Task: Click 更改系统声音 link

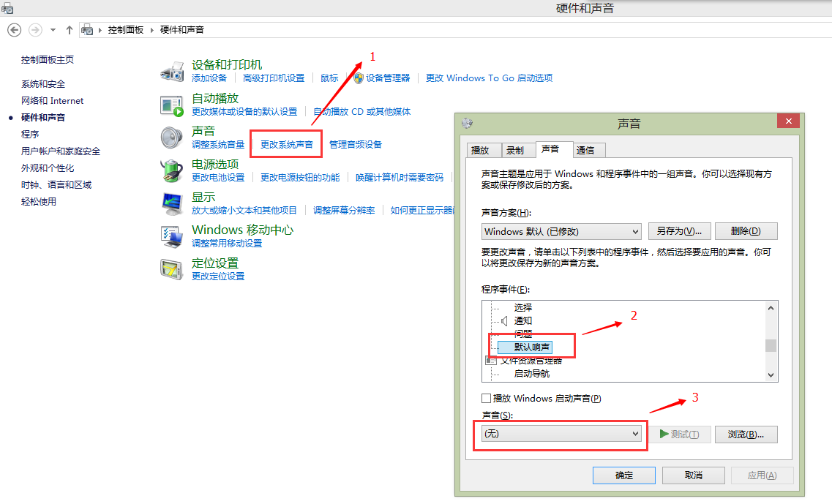Action: (x=287, y=144)
